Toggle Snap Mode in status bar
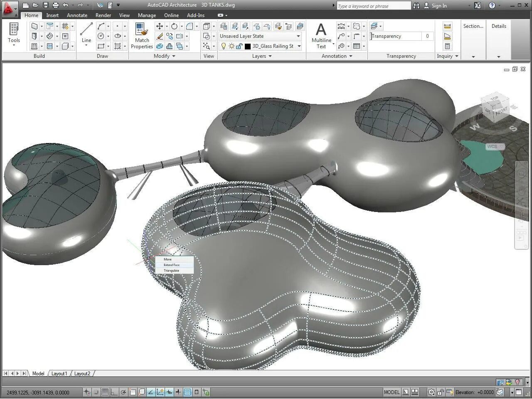 (96, 392)
